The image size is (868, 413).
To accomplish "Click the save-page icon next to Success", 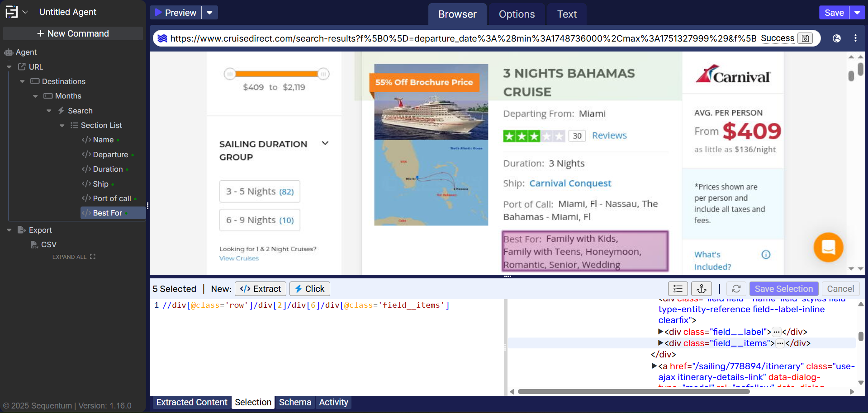I will tap(805, 38).
